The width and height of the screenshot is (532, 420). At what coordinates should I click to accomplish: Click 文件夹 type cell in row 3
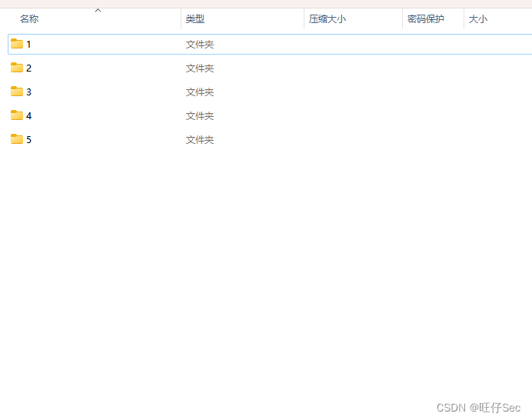tap(200, 92)
